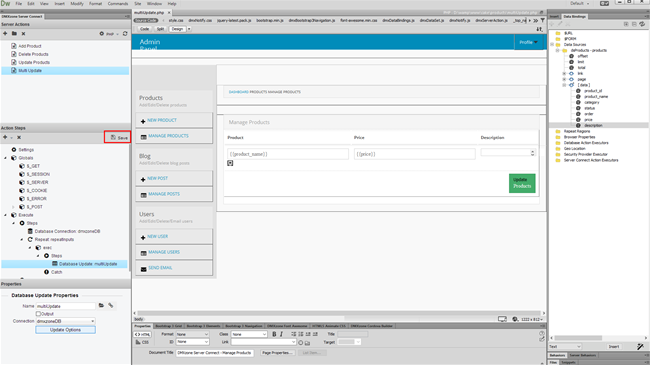Viewport: 650px width, 365px height.
Task: Toggle italic in the Properties inspector
Action: pos(281,334)
